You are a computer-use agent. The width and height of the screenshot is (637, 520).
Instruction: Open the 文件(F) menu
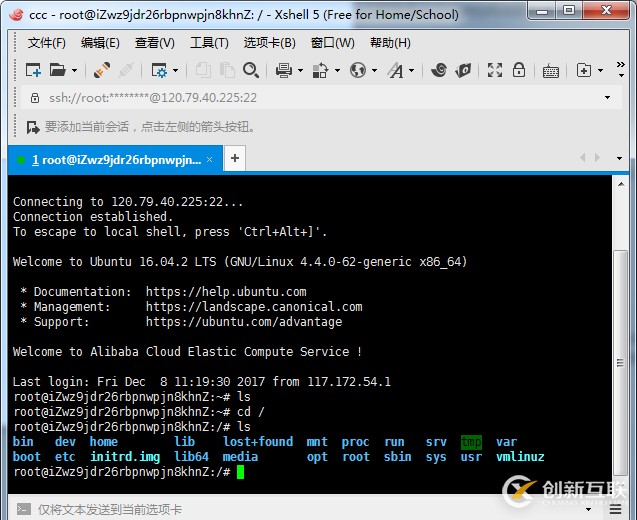(x=47, y=43)
